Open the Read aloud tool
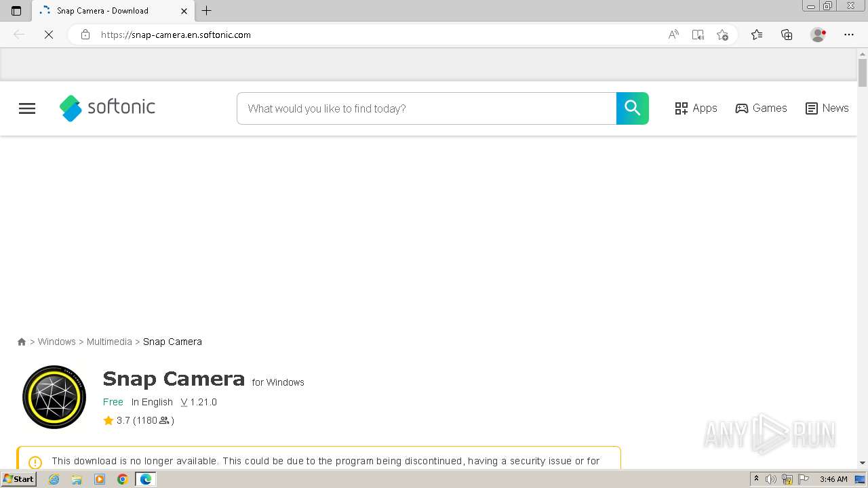Screen dimensions: 868x488 [673, 35]
